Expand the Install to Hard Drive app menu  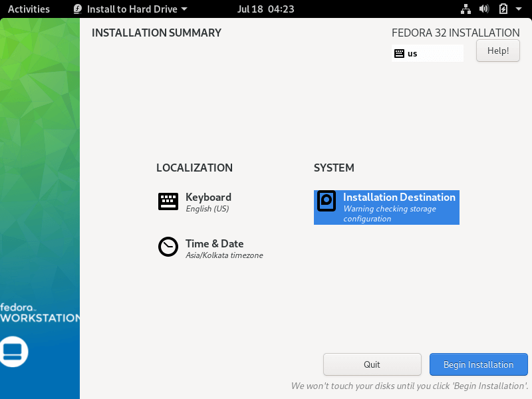pyautogui.click(x=130, y=9)
